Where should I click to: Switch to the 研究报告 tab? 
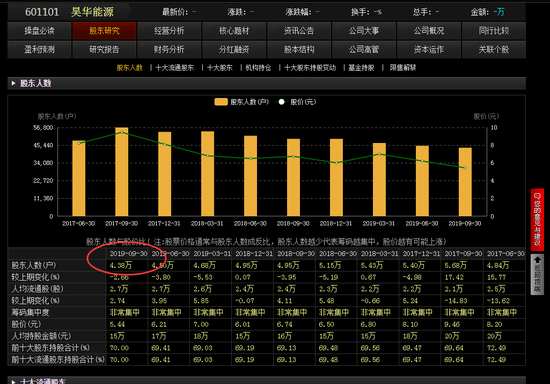click(x=104, y=49)
